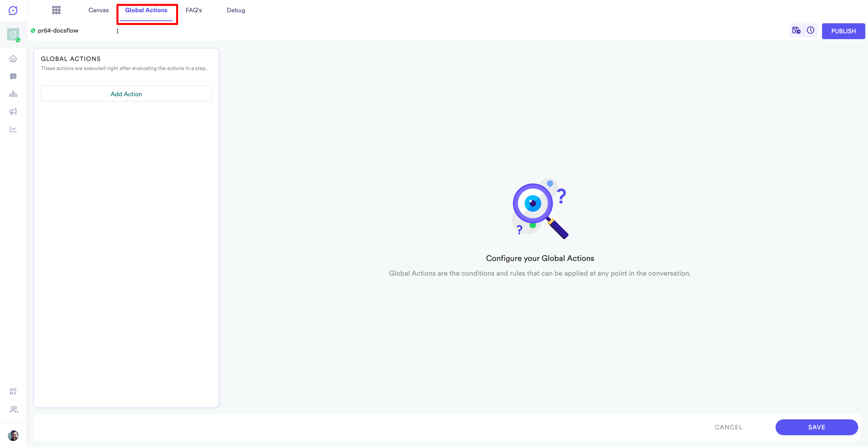Open user profile avatar at bottom-left
This screenshot has height=447, width=868.
[13, 435]
